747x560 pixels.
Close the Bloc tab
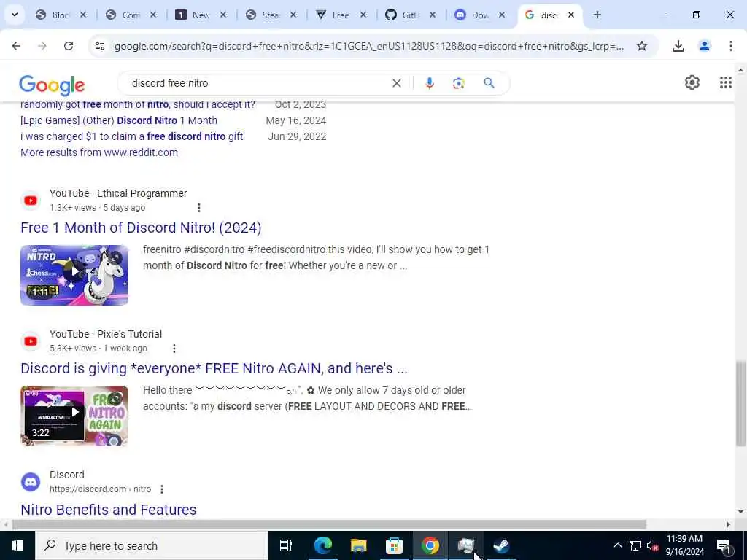pyautogui.click(x=83, y=15)
